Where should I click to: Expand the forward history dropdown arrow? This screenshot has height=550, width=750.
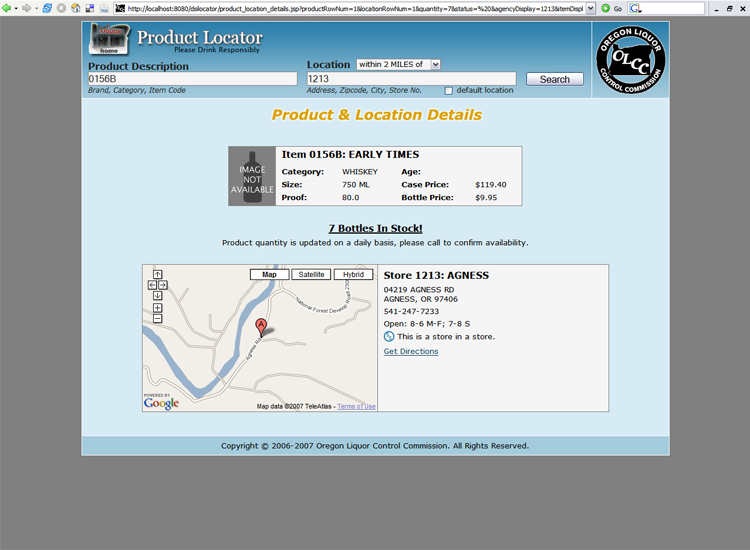(36, 8)
